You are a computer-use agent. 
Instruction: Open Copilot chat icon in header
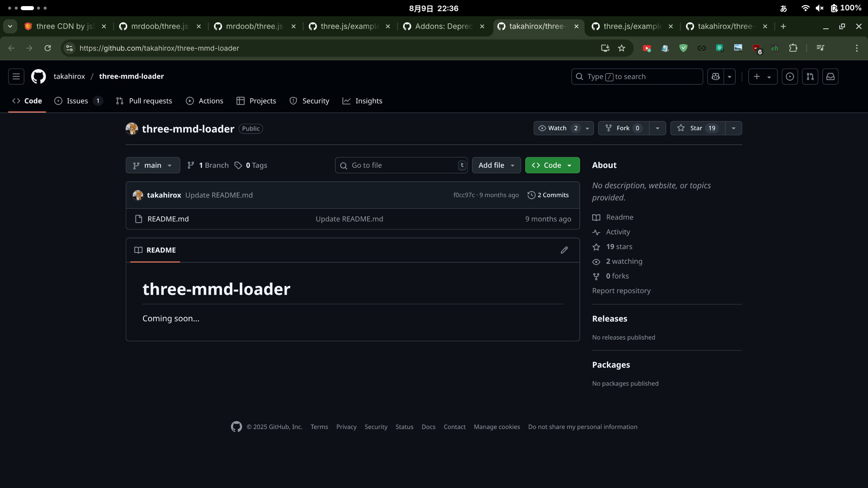coord(715,77)
